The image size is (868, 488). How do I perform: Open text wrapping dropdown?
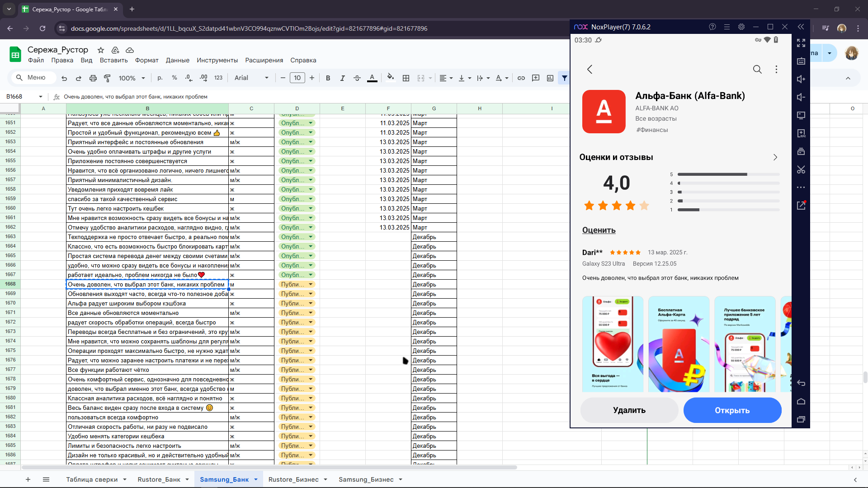(x=483, y=78)
